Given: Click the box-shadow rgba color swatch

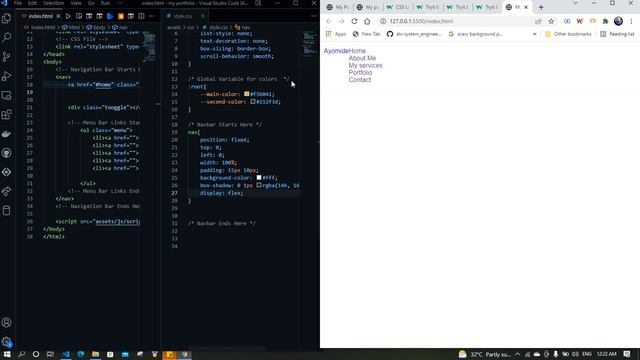Looking at the screenshot, I should 259,185.
